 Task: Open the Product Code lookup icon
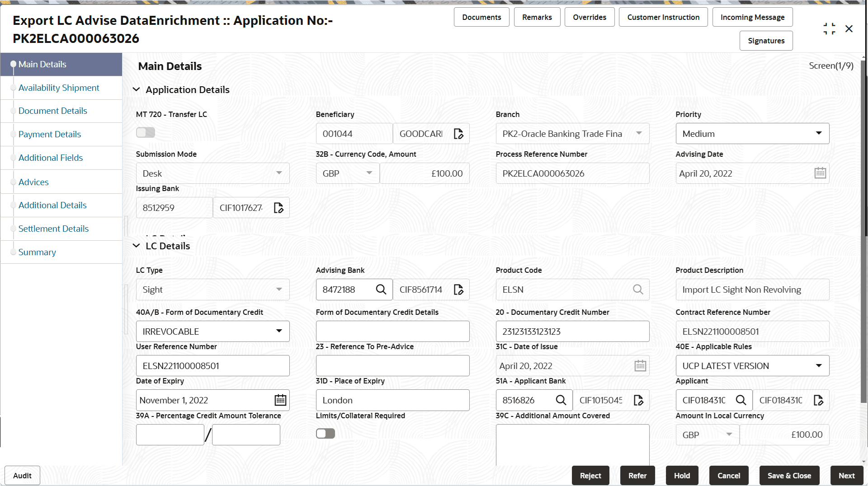coord(638,290)
